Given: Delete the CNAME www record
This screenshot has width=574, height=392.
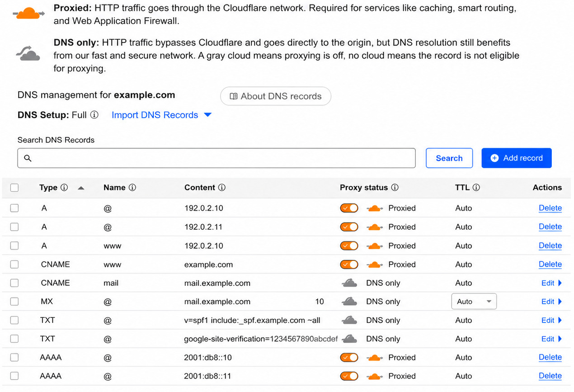Looking at the screenshot, I should [x=550, y=264].
